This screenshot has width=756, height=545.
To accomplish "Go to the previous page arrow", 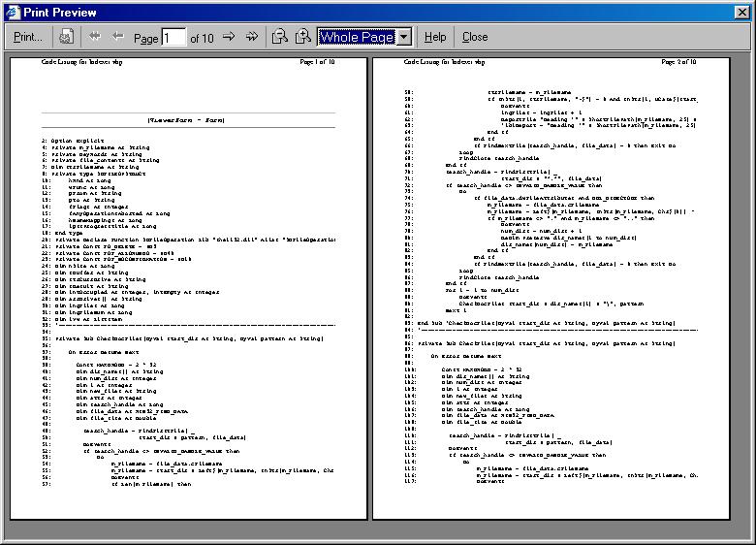I will tap(118, 37).
